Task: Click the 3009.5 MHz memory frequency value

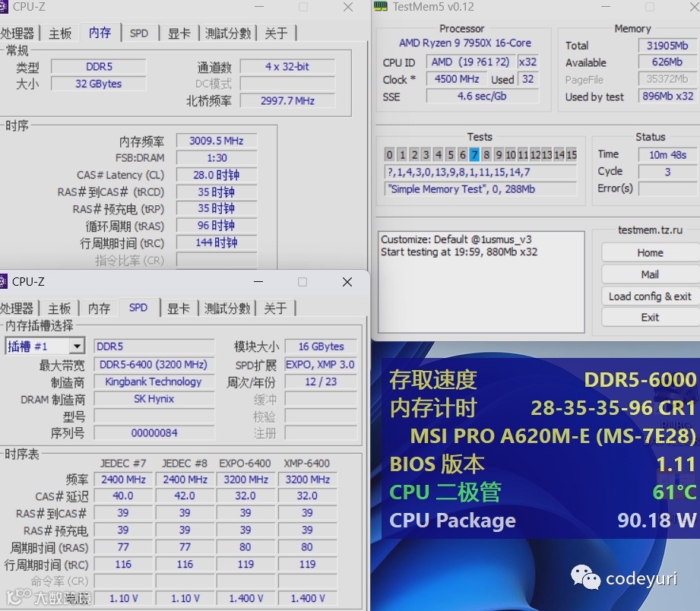Action: 217,141
